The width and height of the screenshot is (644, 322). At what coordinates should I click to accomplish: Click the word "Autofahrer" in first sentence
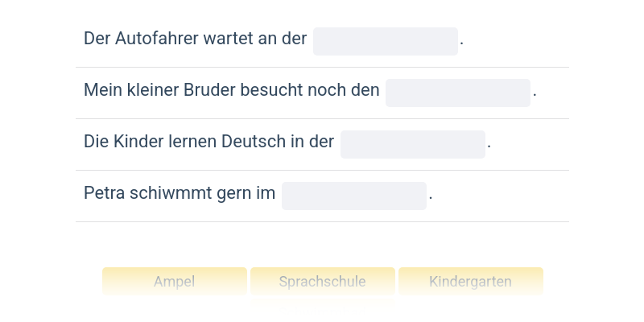(153, 39)
